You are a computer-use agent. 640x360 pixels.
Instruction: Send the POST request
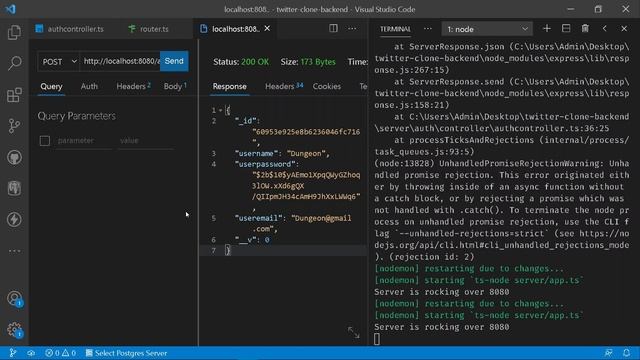point(174,61)
